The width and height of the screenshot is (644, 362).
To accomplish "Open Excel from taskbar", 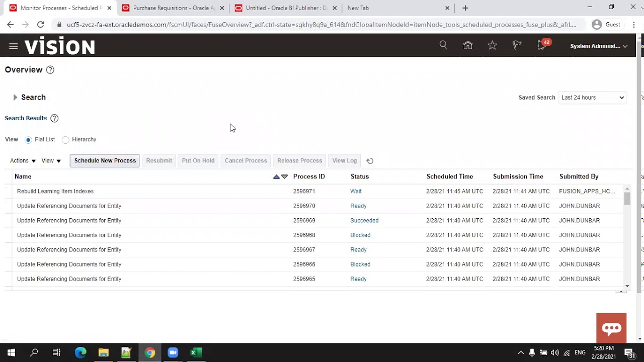I will click(x=196, y=352).
